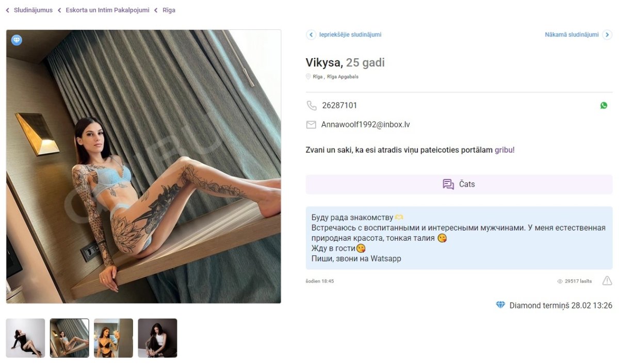The height and width of the screenshot is (364, 619).
Task: Follow the Iepriekšējie sludinājumi link
Action: [350, 35]
